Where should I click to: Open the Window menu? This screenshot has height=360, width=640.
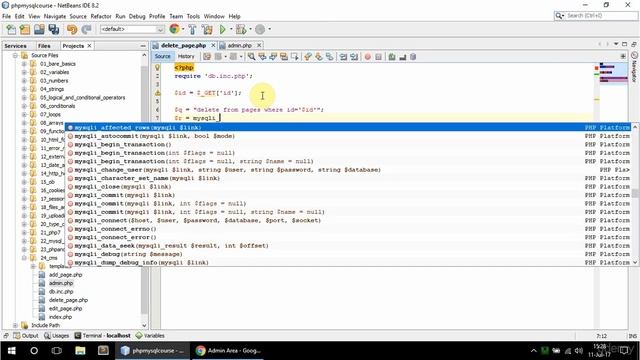click(x=214, y=16)
